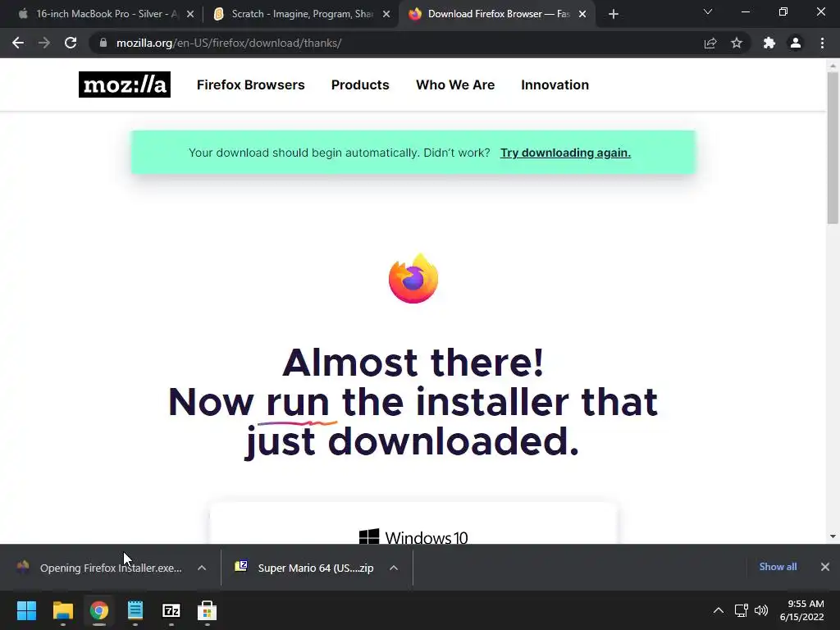Click the volume speaker tray icon

click(760, 610)
